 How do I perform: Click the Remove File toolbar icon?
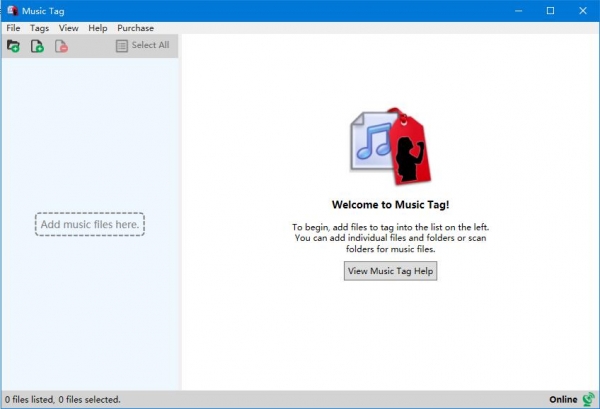point(61,46)
